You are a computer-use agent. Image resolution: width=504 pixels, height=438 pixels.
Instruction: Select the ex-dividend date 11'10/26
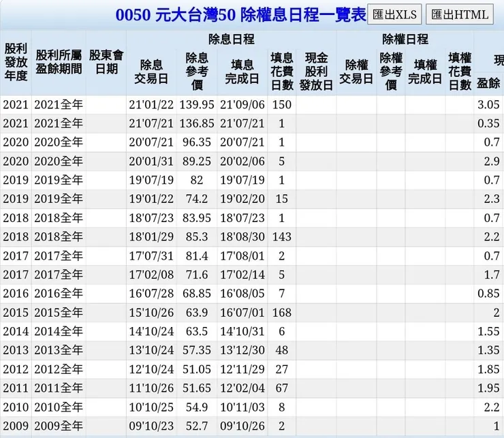click(151, 388)
